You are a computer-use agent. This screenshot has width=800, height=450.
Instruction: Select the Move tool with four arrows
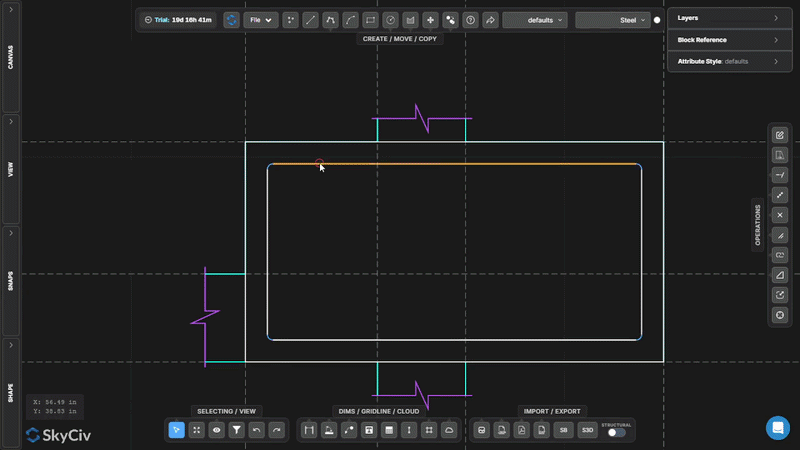click(x=430, y=20)
